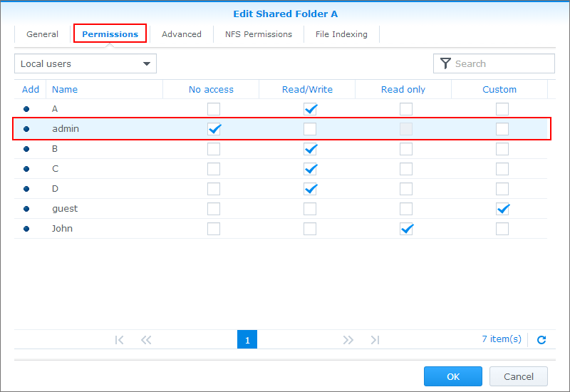Open the Local users dropdown

point(85,63)
